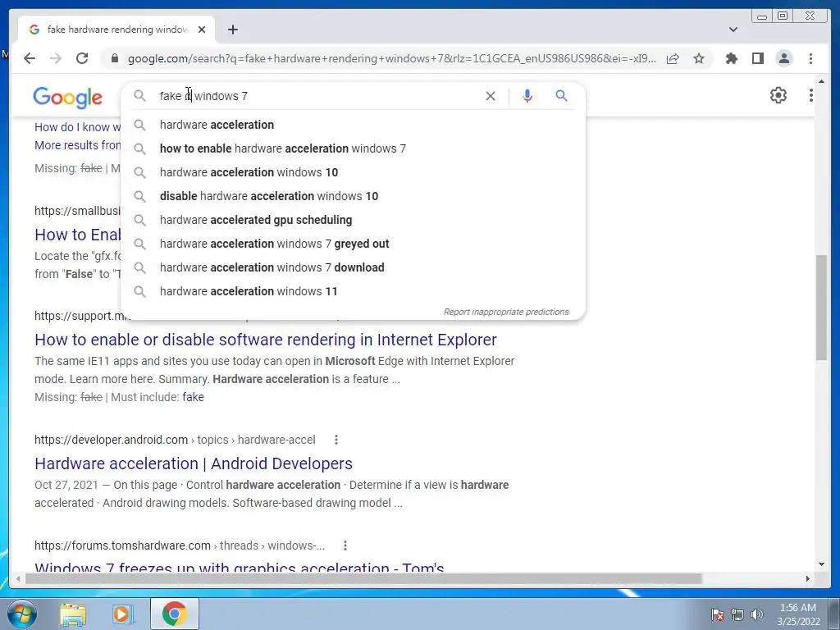Open the Chrome side panel icon

757,58
